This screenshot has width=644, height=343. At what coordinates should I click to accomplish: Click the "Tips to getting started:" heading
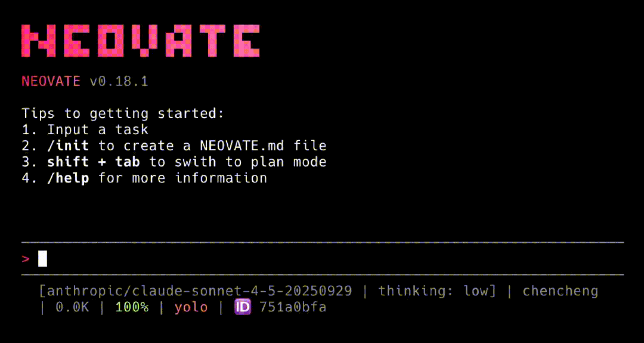click(123, 113)
